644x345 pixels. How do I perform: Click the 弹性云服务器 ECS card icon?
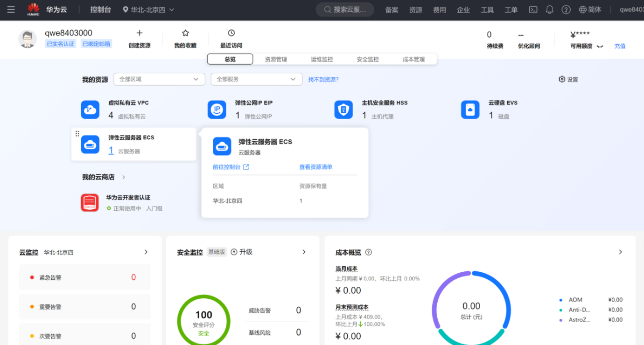[x=90, y=145]
